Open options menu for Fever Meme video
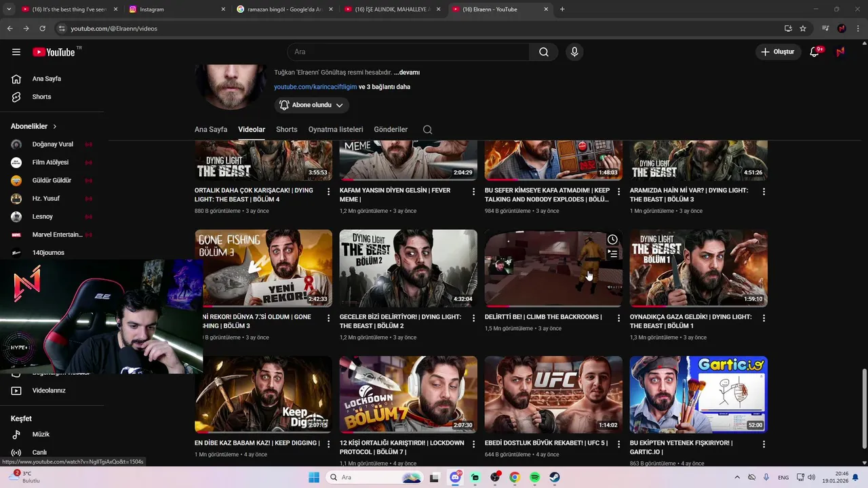The width and height of the screenshot is (868, 488). pos(474,192)
